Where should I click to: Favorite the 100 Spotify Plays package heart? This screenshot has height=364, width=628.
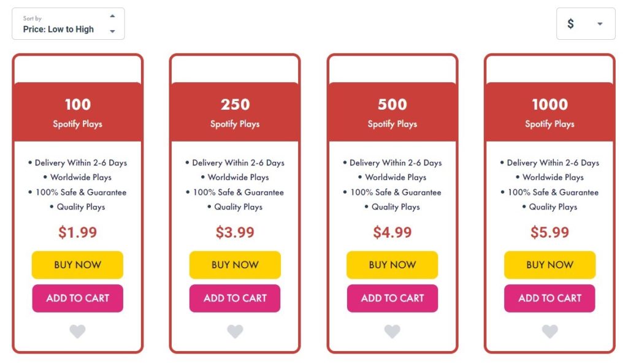(77, 331)
